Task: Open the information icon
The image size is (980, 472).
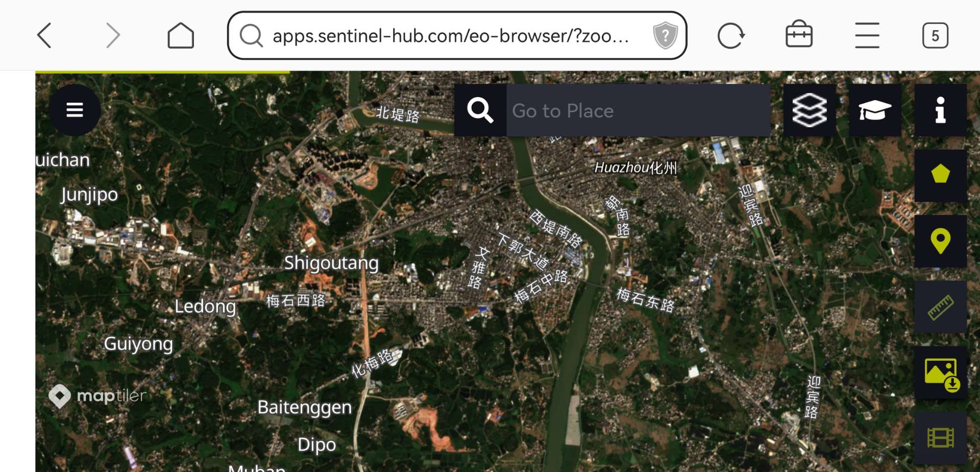Action: coord(940,110)
